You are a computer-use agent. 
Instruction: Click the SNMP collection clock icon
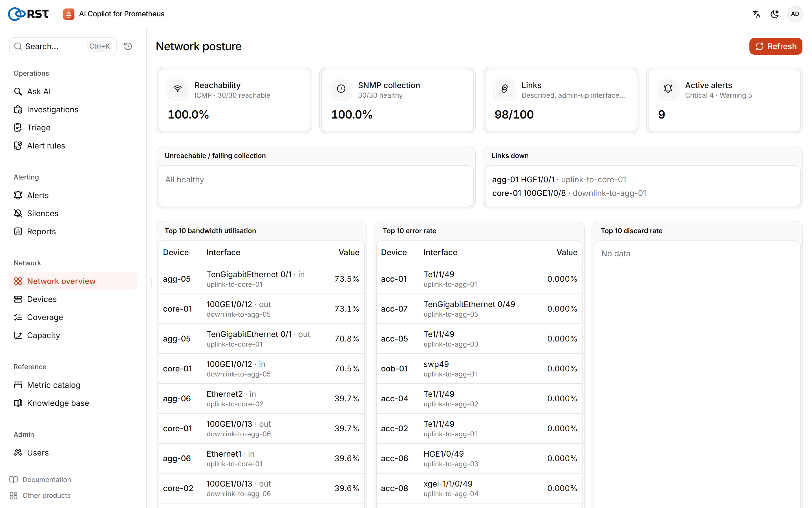tap(341, 89)
